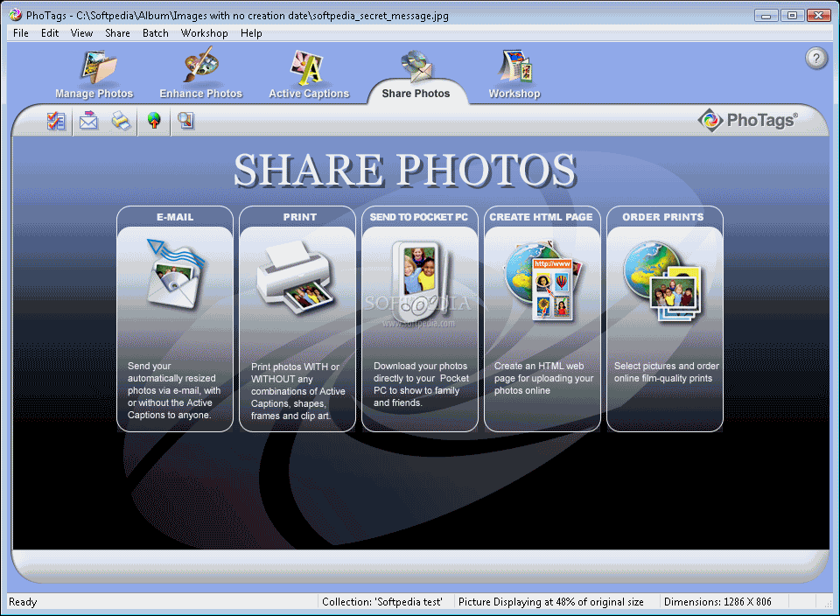840x616 pixels.
Task: Click the ORDER PRINTS heading
Action: click(x=663, y=217)
